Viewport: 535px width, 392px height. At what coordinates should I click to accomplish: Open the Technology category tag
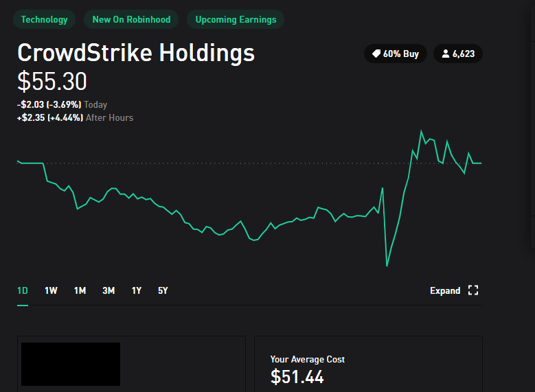click(x=45, y=19)
